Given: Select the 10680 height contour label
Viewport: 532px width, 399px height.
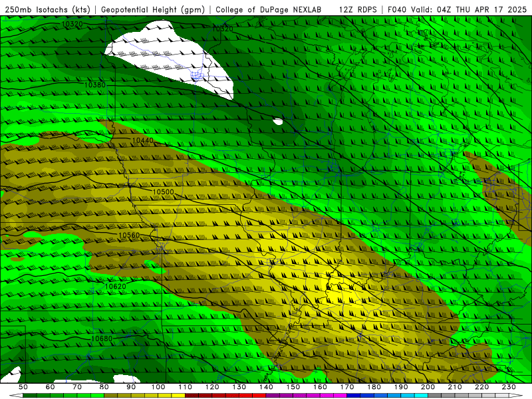Looking at the screenshot, I should click(x=102, y=338).
